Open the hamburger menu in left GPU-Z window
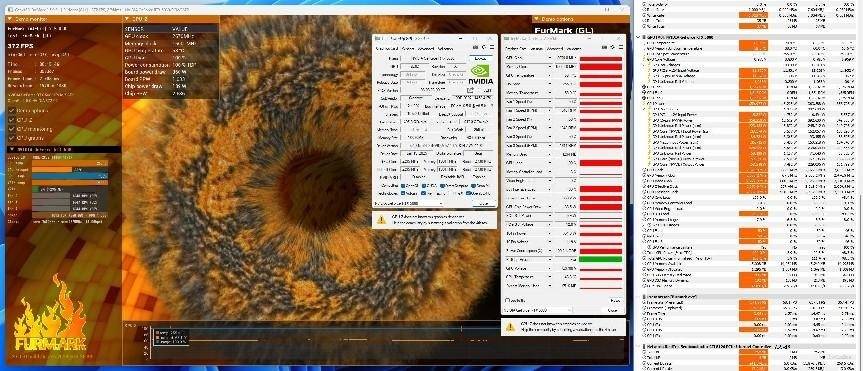 coord(491,48)
